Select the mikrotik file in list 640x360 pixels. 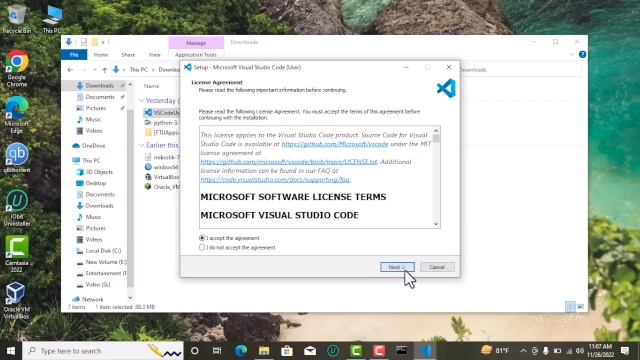pyautogui.click(x=162, y=157)
